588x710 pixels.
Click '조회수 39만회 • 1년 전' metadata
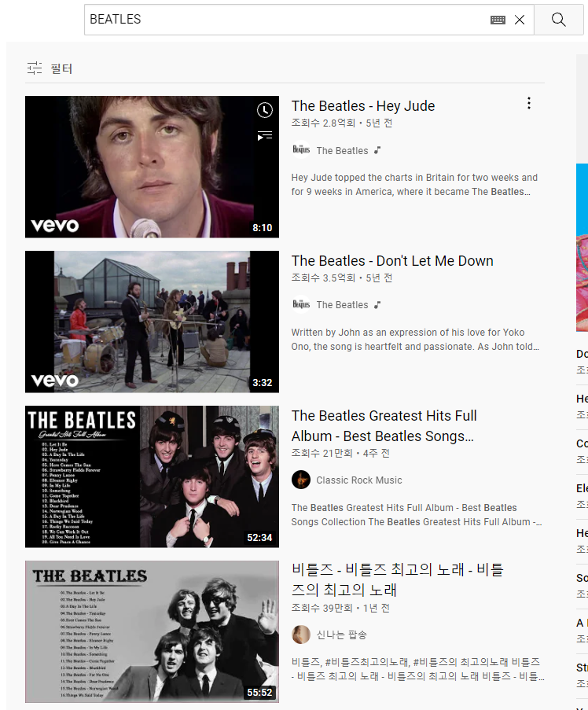click(x=340, y=608)
